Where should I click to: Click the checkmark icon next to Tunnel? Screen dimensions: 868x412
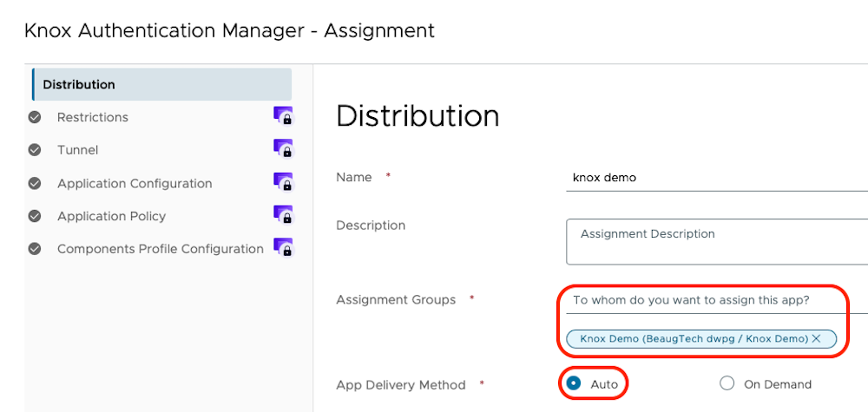tap(35, 150)
